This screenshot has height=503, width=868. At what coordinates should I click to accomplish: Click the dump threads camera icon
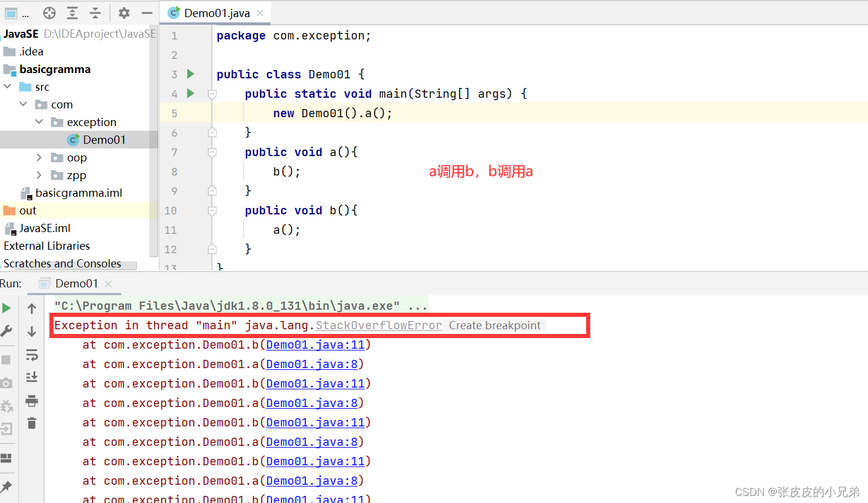tap(6, 383)
